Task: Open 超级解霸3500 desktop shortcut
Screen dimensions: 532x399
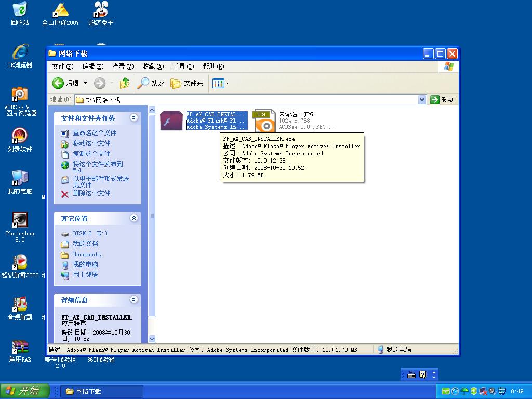Action: (x=20, y=267)
